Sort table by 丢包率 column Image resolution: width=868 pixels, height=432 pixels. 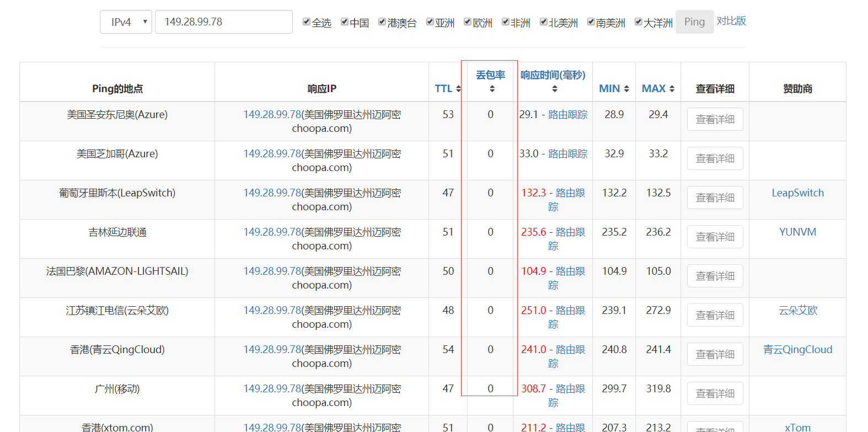pyautogui.click(x=492, y=89)
